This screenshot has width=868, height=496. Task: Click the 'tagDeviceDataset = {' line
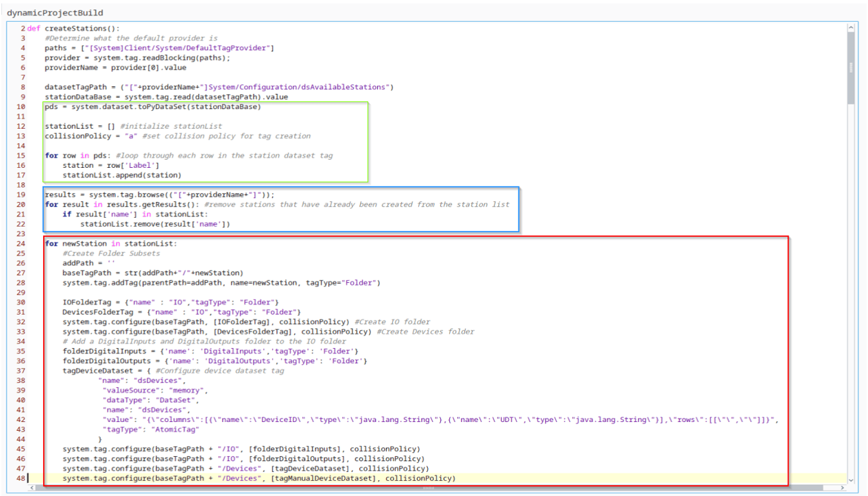[173, 371]
